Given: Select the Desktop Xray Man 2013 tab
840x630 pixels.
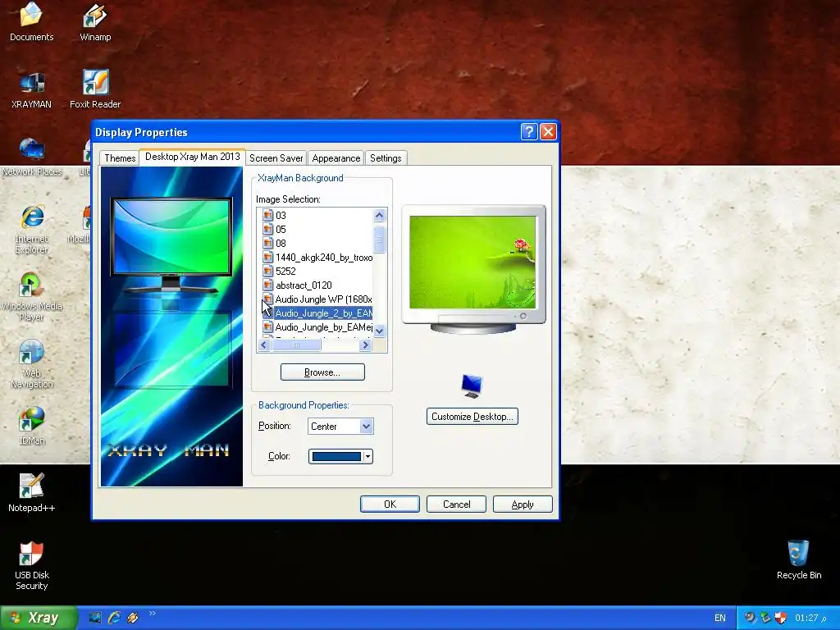Looking at the screenshot, I should [x=192, y=157].
